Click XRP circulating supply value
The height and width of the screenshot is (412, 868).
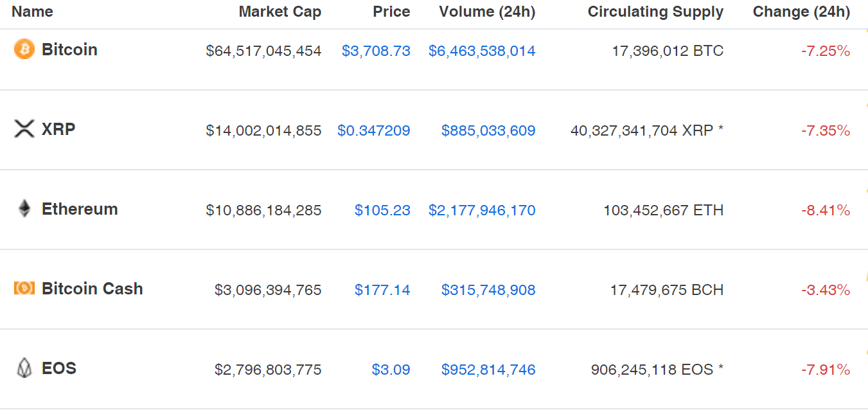tap(647, 130)
